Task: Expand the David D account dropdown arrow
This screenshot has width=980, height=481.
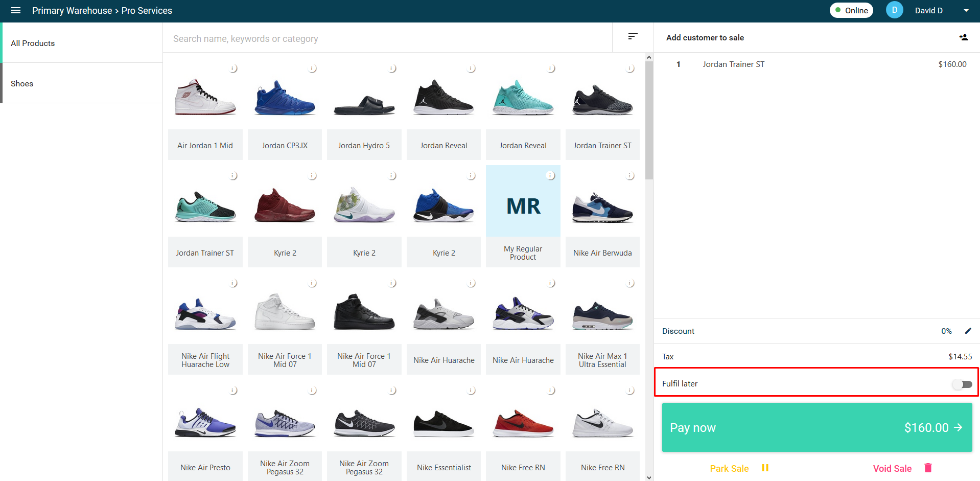Action: (x=966, y=10)
